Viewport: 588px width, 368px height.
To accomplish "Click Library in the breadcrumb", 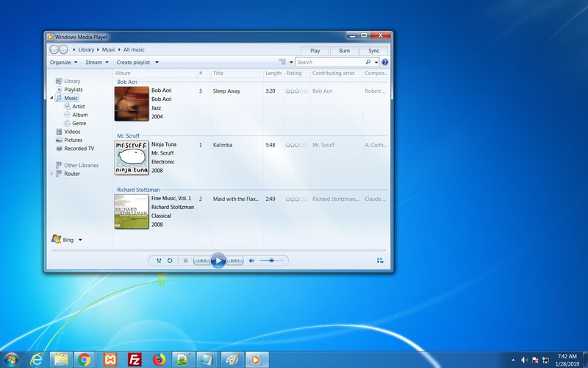I will click(x=86, y=49).
